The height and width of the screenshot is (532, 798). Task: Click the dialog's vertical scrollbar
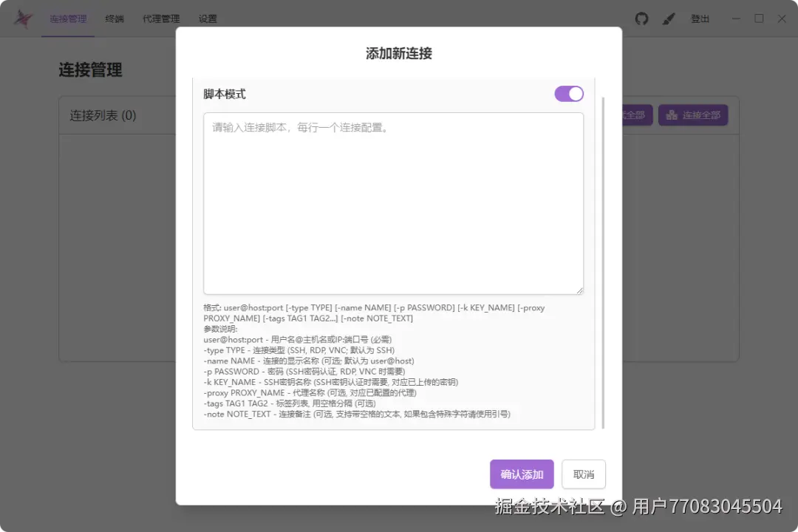tap(603, 262)
